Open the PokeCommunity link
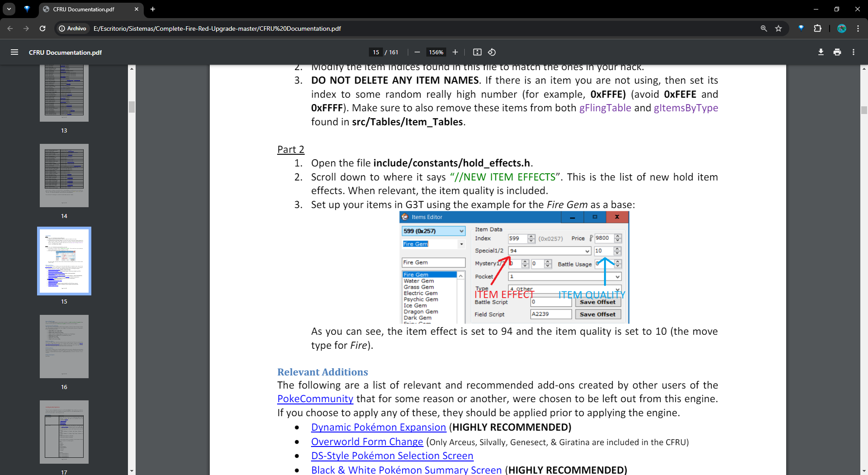 (315, 399)
